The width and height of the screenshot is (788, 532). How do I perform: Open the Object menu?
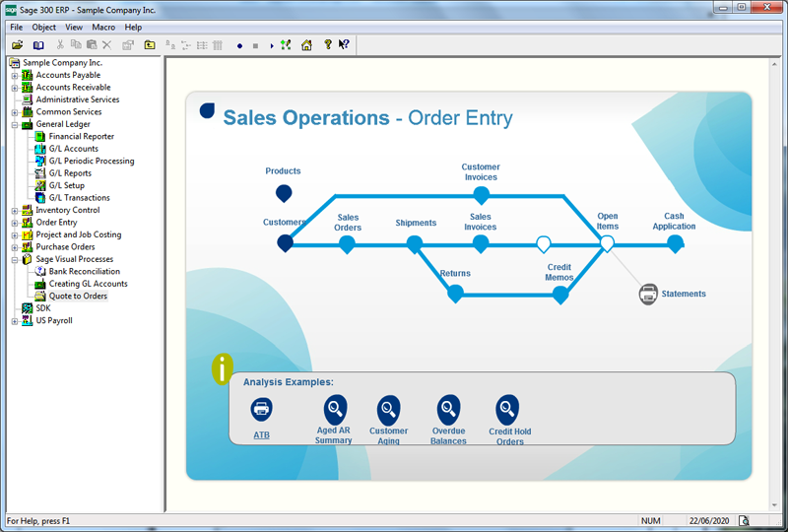43,28
